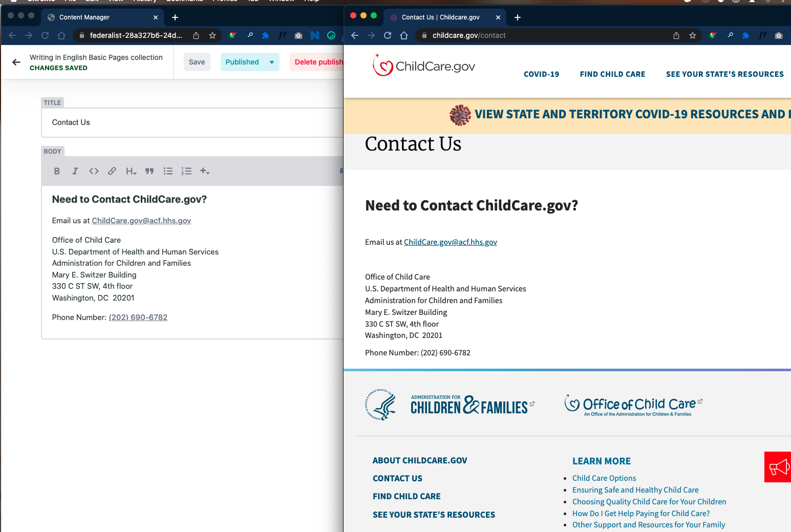The height and width of the screenshot is (532, 791).
Task: Open Ensuring Safe and Healthy Child Care link
Action: pos(635,490)
